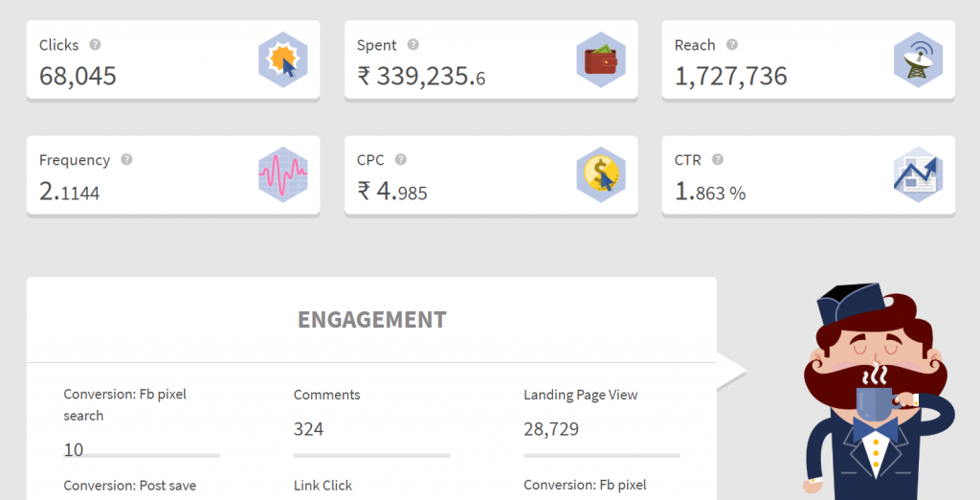Click the Frequency waveform icon
This screenshot has width=980, height=500.
(283, 174)
